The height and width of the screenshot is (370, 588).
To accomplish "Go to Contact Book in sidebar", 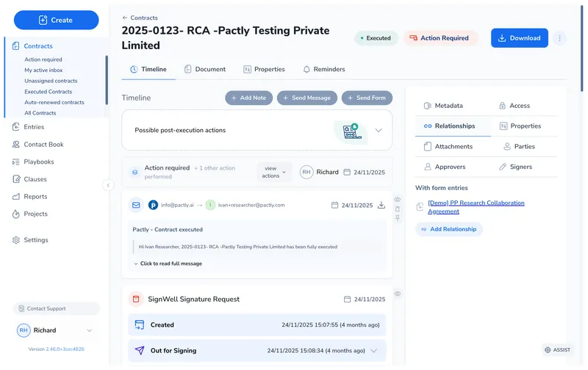I will pos(43,145).
